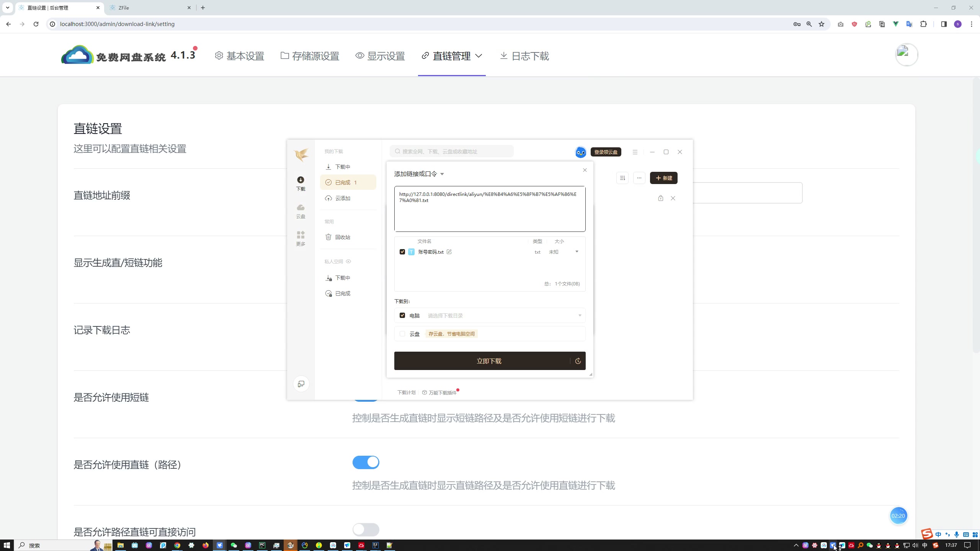Open the Xunlei hamburger main menu
The height and width of the screenshot is (551, 980).
point(635,152)
